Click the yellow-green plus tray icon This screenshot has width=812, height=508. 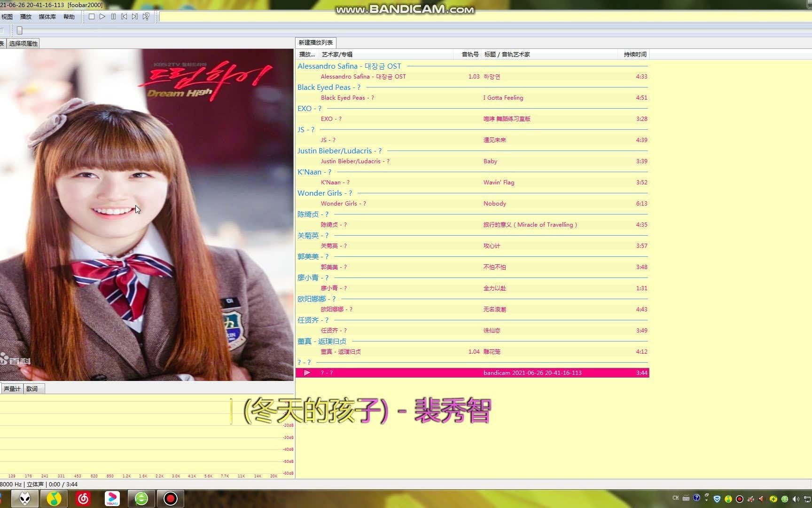click(x=773, y=499)
